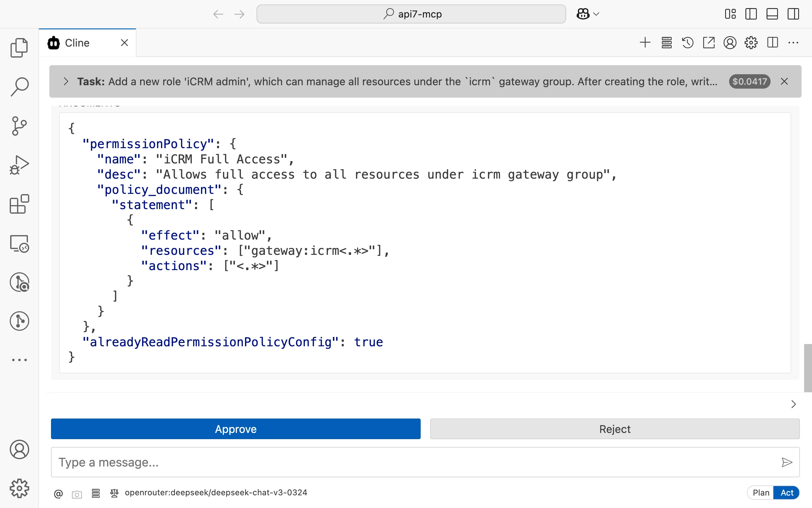Change model openrouter:deepseek/deepseek-chat-v3-0324
This screenshot has width=812, height=508.
(216, 492)
